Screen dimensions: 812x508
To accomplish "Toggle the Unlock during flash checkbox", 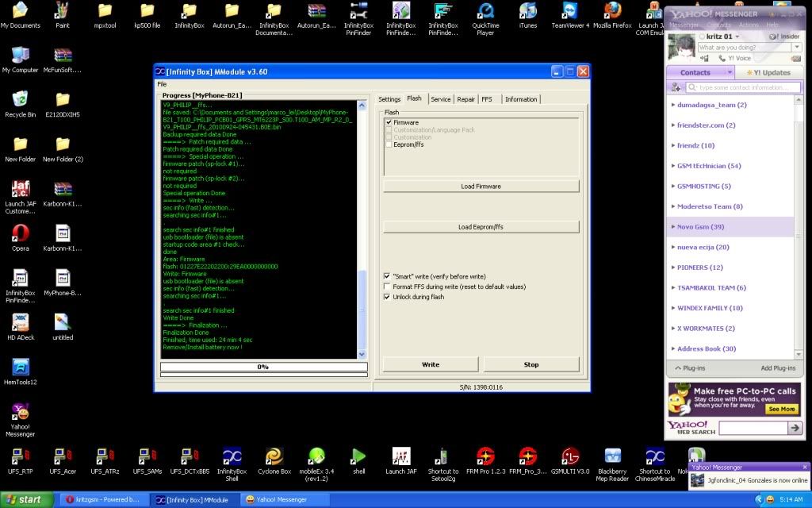I will click(387, 297).
